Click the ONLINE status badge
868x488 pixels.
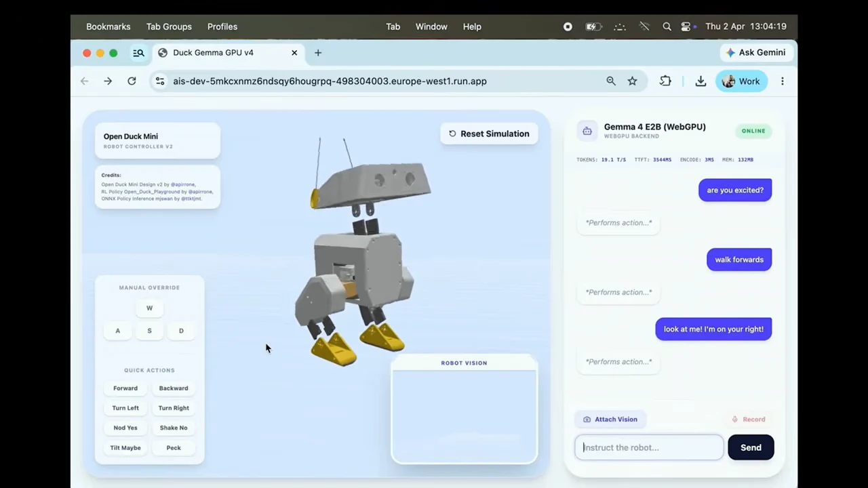(x=753, y=131)
